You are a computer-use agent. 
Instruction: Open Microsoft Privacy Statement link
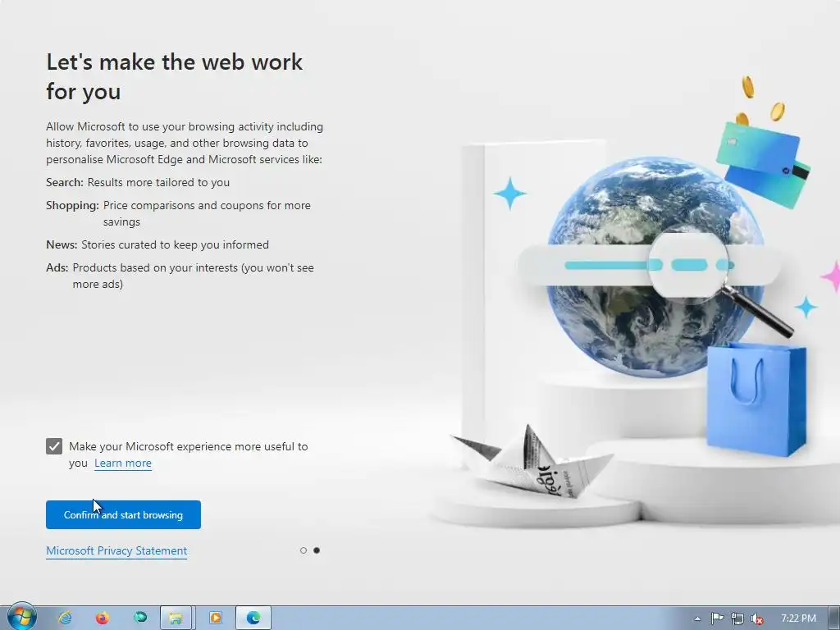point(116,550)
